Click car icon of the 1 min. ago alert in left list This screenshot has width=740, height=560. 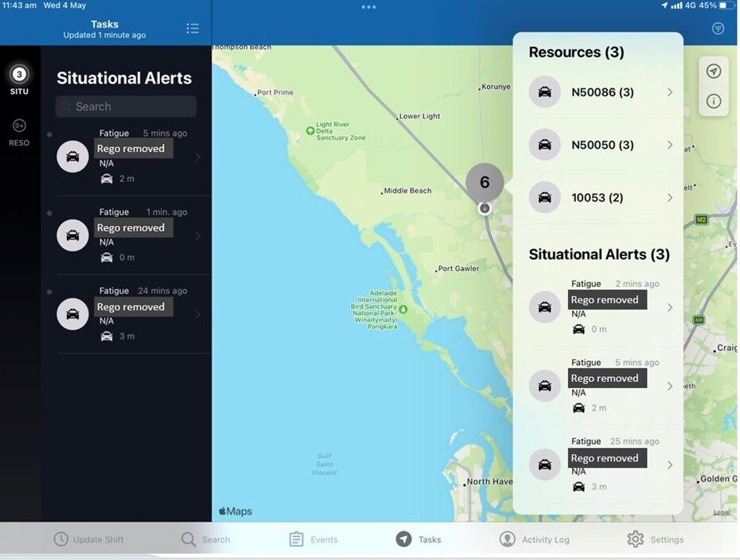tap(72, 235)
